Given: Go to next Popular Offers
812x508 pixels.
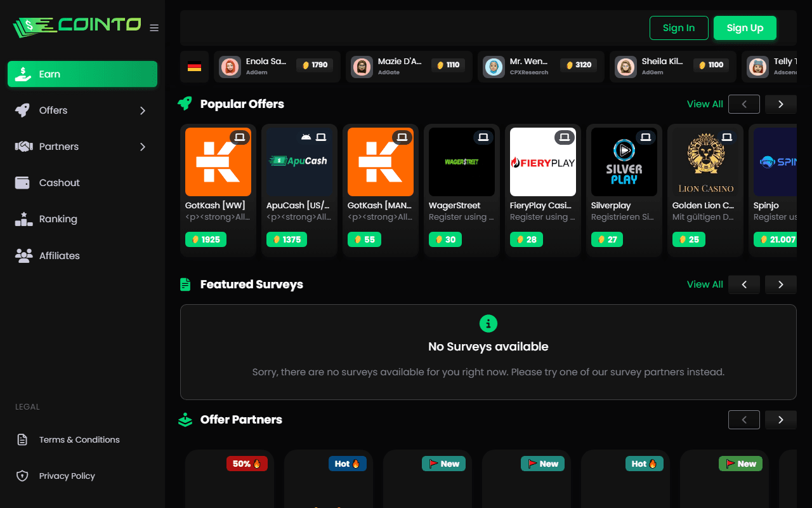Looking at the screenshot, I should click(781, 104).
